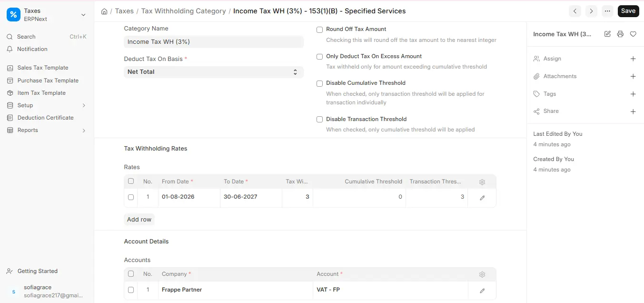Click the Notification bell icon
The height and width of the screenshot is (303, 644).
pos(10,49)
